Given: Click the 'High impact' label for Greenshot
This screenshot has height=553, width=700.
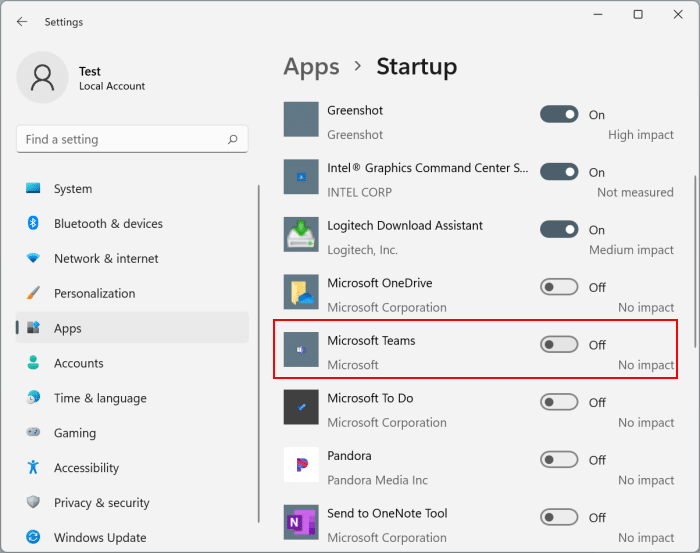Looking at the screenshot, I should [x=641, y=135].
